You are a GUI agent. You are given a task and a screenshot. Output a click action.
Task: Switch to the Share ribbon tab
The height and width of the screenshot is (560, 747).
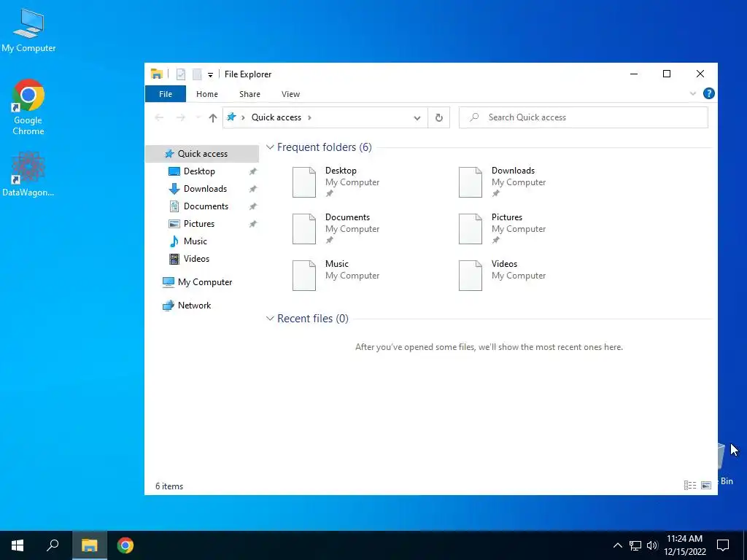[x=249, y=94]
